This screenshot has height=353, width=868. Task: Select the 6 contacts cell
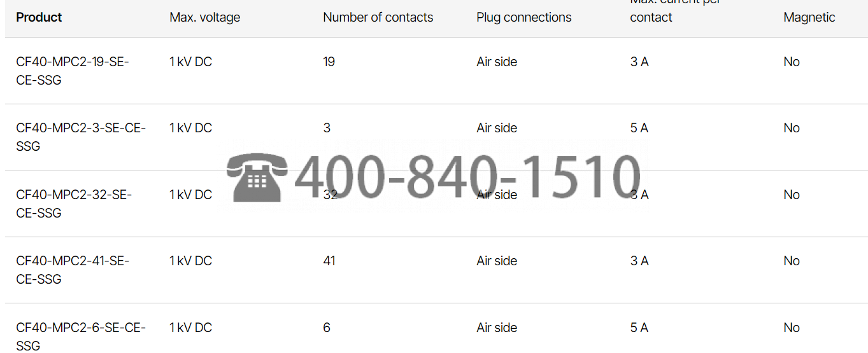pyautogui.click(x=327, y=328)
